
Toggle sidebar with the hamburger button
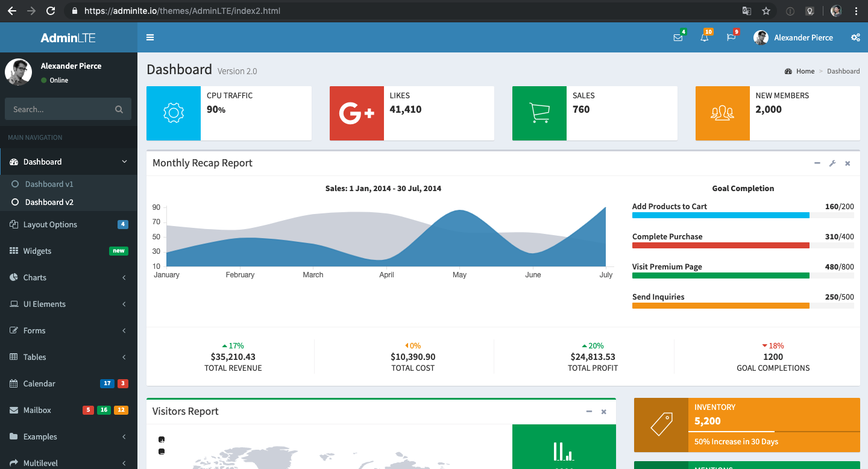tap(150, 37)
